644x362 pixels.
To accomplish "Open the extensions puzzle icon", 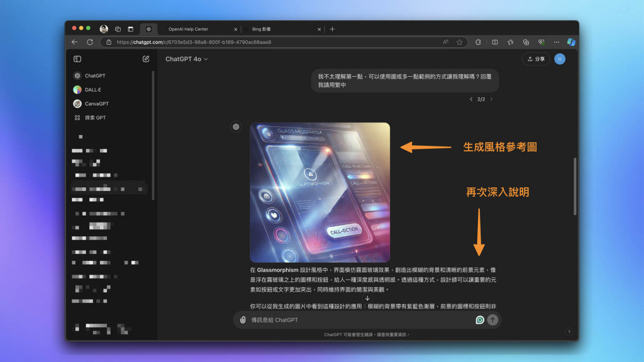I will 478,42.
